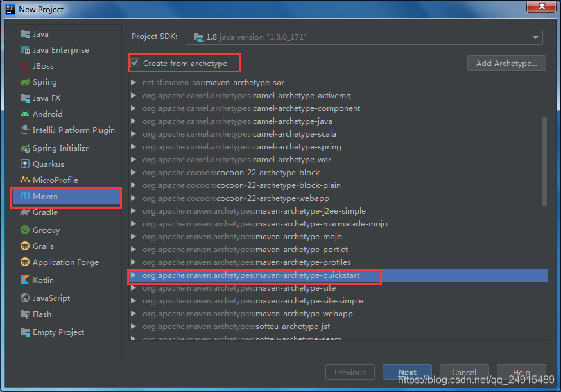Choose the Android project type
Screen dimensions: 561x392
(67, 114)
